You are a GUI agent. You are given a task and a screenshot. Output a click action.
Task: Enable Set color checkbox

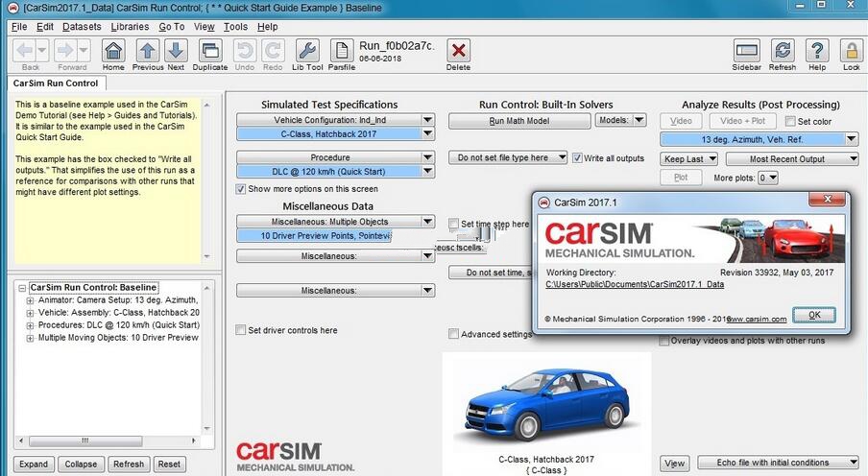click(x=790, y=121)
